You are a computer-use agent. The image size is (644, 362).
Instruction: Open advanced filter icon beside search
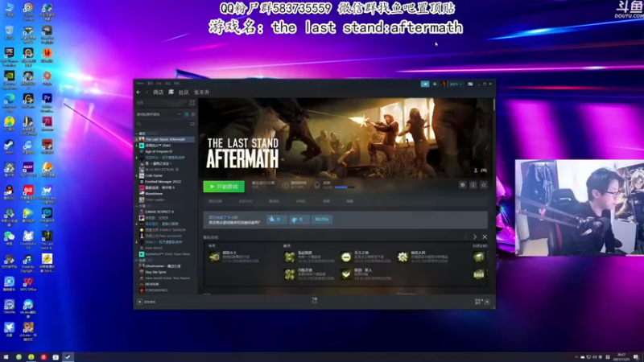[192, 124]
